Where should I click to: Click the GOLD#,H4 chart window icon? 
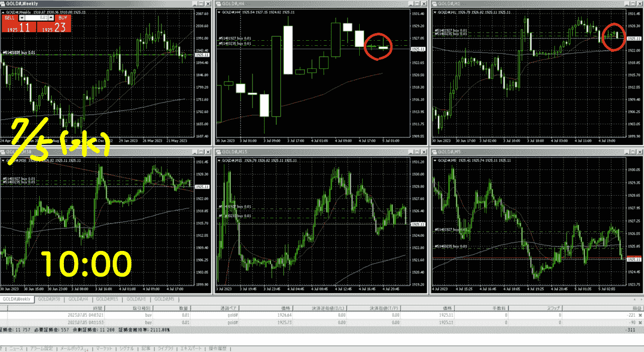(219, 4)
